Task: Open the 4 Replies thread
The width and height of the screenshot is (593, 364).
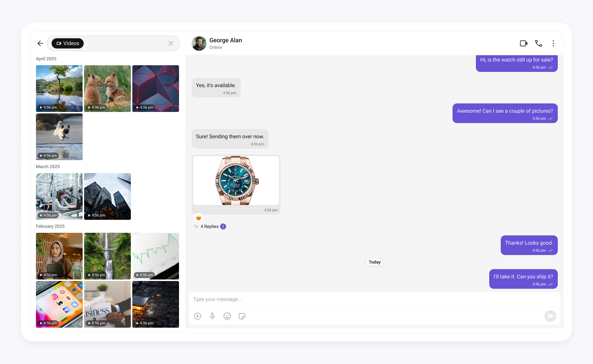Action: point(209,226)
